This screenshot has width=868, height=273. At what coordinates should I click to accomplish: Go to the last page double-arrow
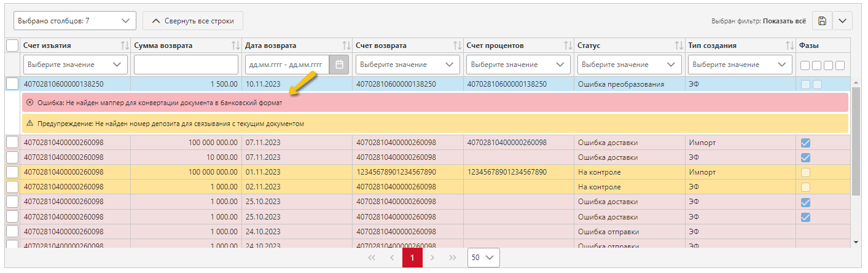(453, 258)
